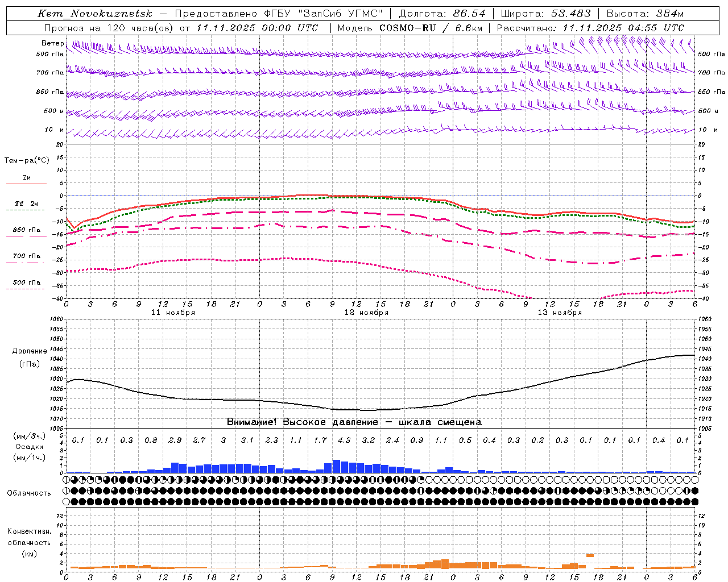This screenshot has width=728, height=582.
Task: Click the 500 гПа temperature legend entry
Action: [x=27, y=282]
